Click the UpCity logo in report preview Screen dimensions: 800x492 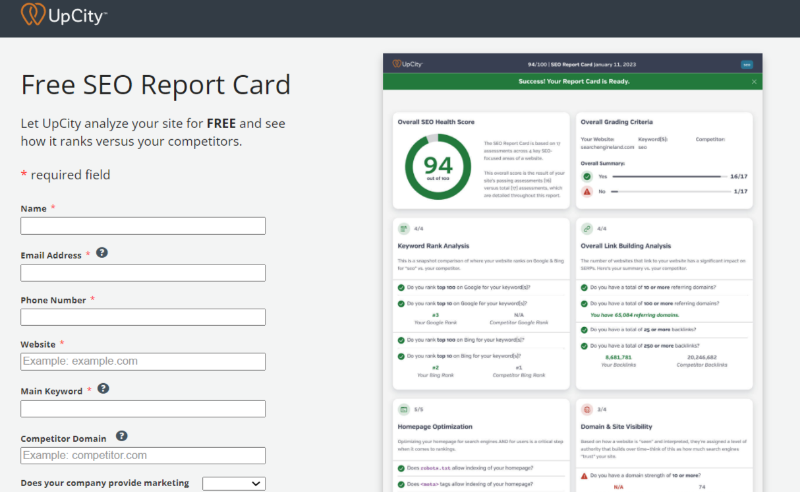point(407,64)
